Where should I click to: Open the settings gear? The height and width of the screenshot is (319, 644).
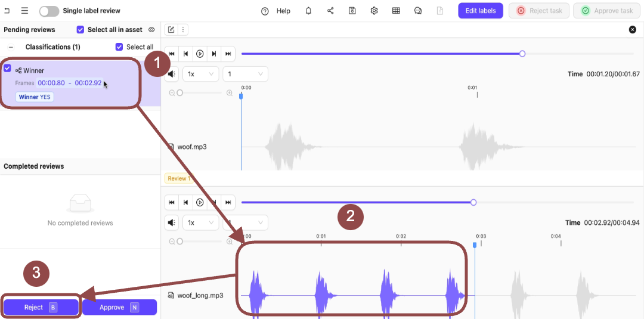point(374,11)
